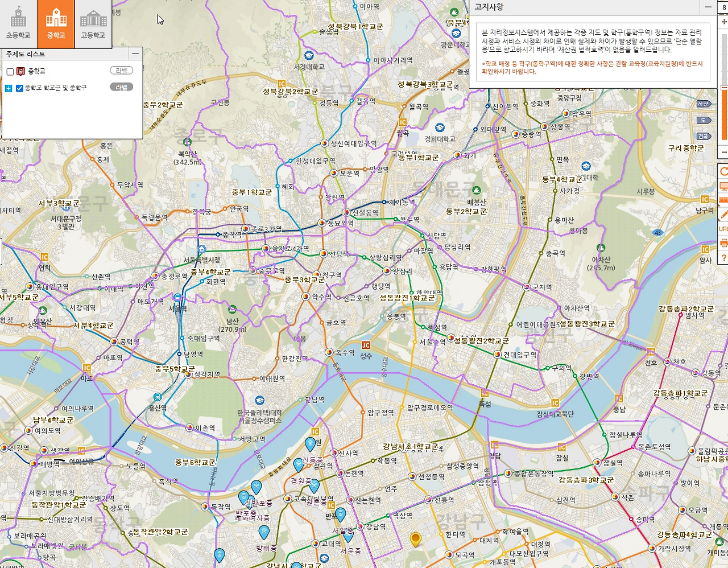Click the 경원중 blue school pin
Image resolution: width=728 pixels, height=568 pixels.
[x=299, y=464]
